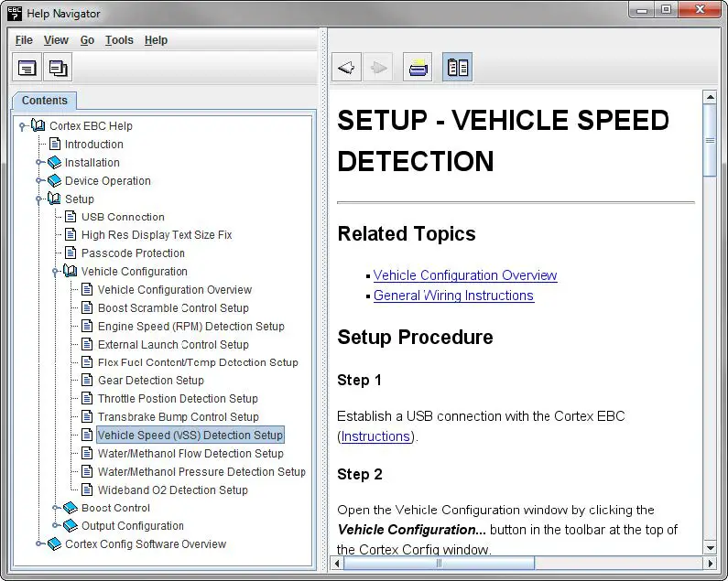Open the File menu
The height and width of the screenshot is (581, 728).
[x=24, y=40]
